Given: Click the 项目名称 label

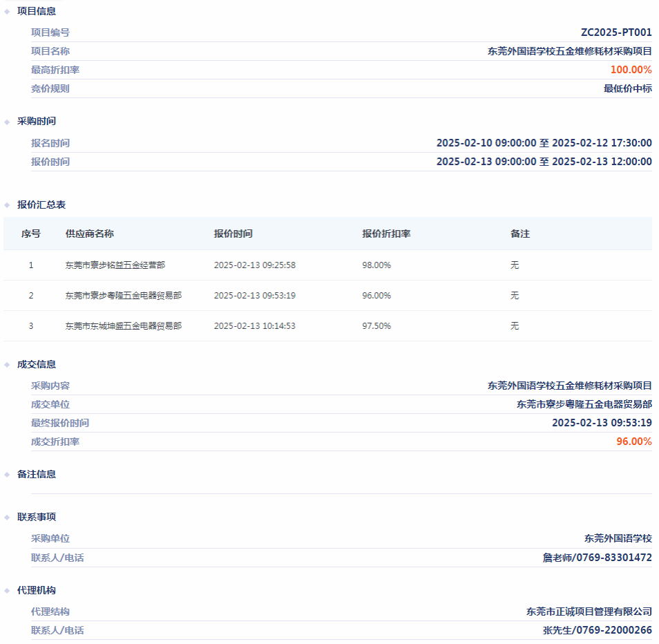Looking at the screenshot, I should (50, 51).
